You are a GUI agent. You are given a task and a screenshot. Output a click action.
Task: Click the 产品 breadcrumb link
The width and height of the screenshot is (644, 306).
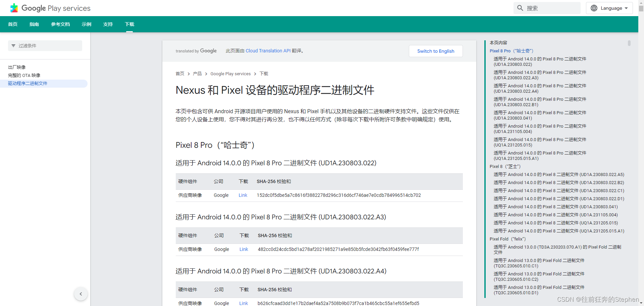[197, 74]
